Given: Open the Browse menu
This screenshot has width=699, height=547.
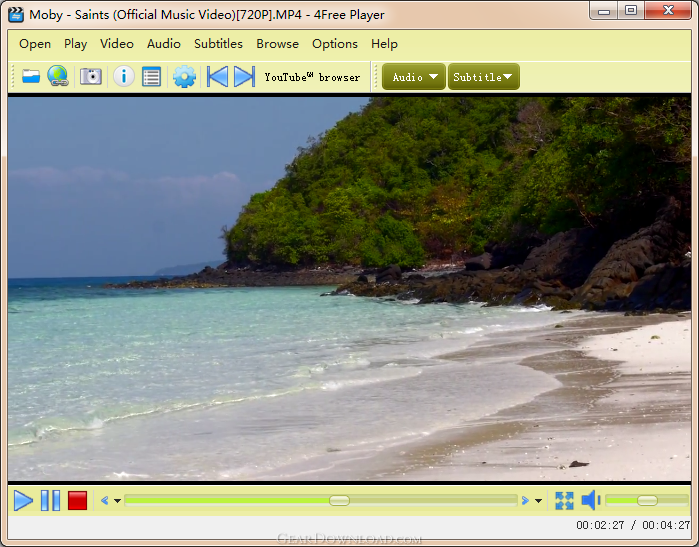Looking at the screenshot, I should pos(277,44).
